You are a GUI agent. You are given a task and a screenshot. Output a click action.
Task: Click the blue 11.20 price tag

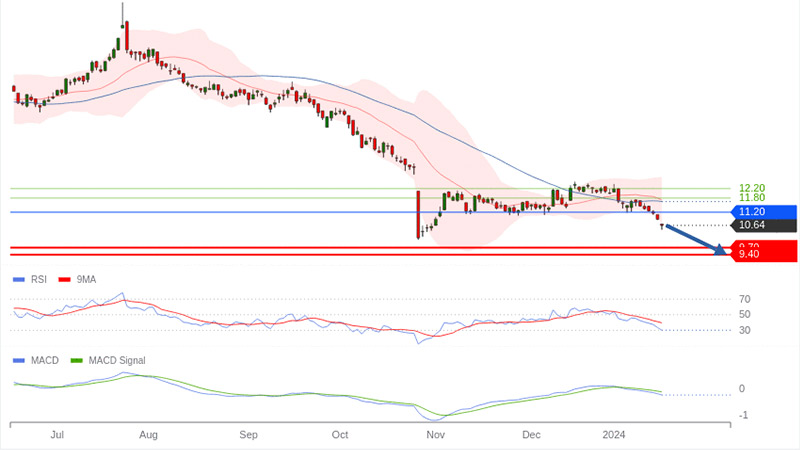point(764,212)
